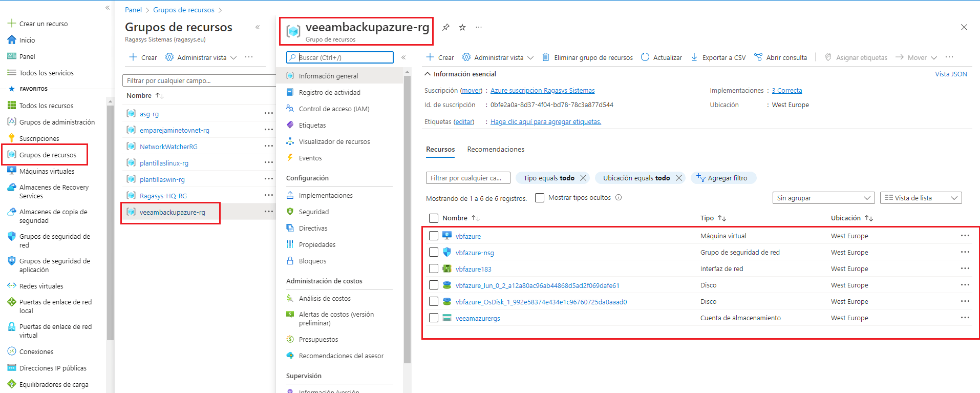Show info for Mostrar tipos ocultos
Image resolution: width=980 pixels, height=393 pixels.
[x=619, y=197]
